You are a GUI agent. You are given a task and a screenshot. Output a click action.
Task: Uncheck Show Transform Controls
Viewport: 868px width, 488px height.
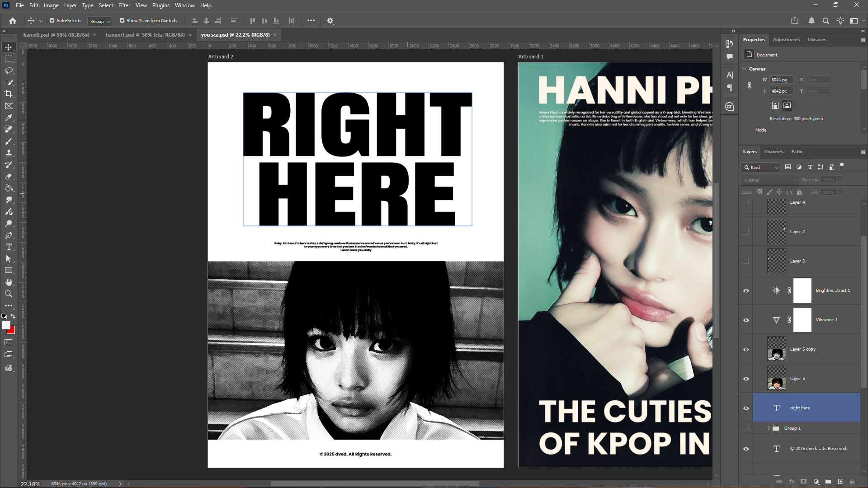click(x=122, y=20)
